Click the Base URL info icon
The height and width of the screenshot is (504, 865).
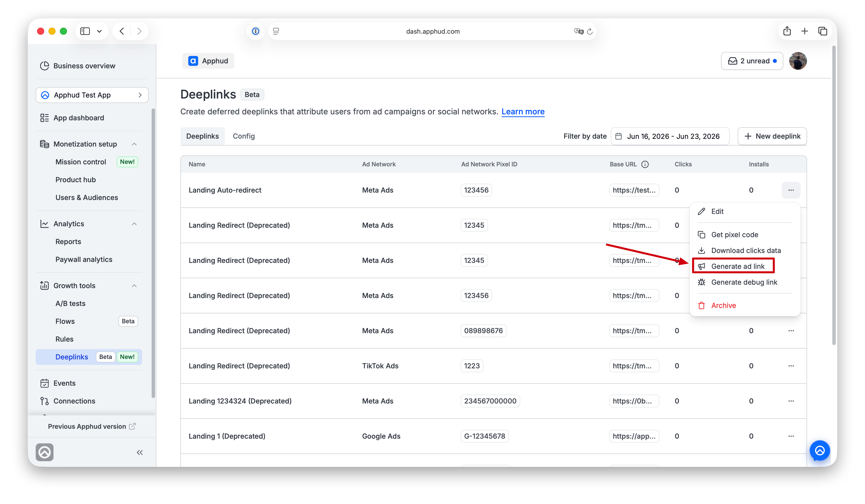coord(645,164)
